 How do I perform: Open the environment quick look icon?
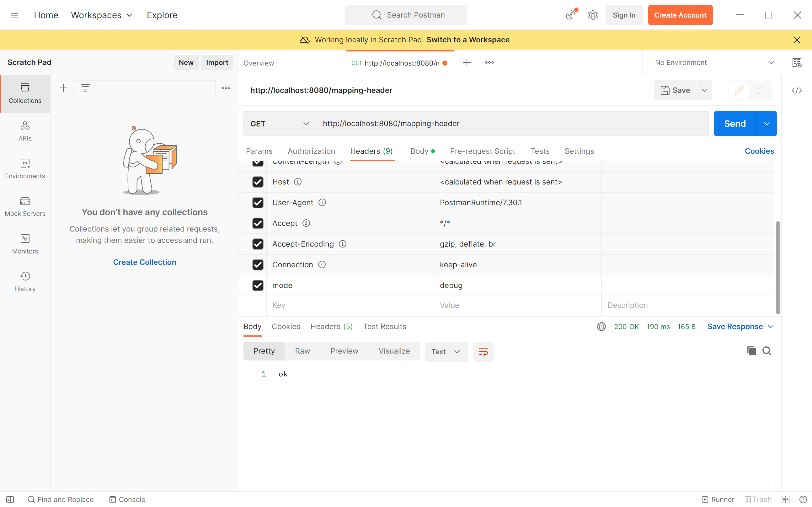click(797, 63)
